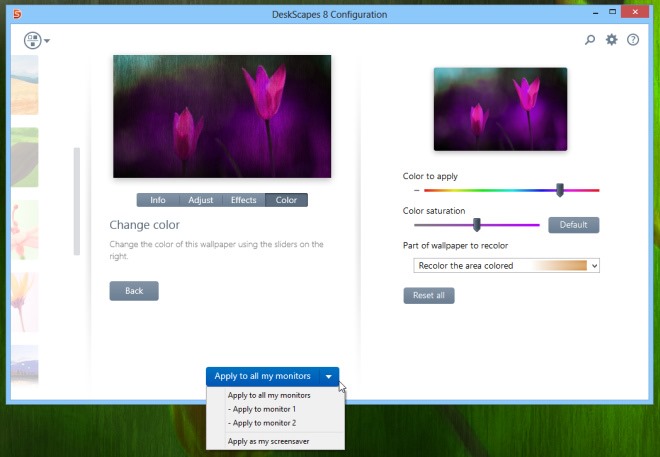The height and width of the screenshot is (457, 660).
Task: Click the Default saturation button
Action: [x=573, y=225]
